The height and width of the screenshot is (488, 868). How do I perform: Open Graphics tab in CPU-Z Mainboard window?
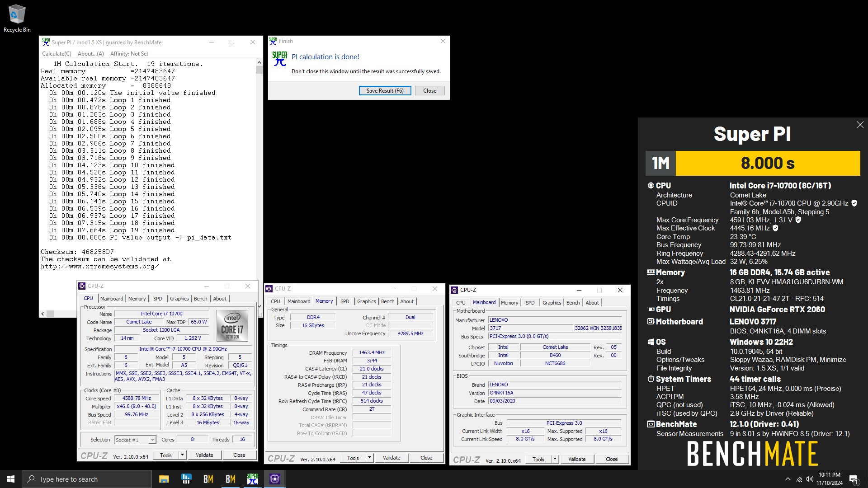tap(552, 303)
